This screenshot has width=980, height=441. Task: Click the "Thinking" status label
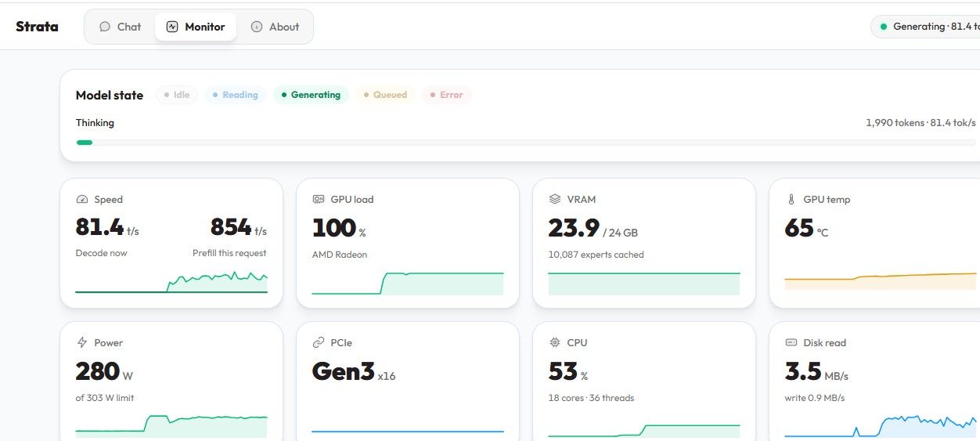(x=95, y=123)
